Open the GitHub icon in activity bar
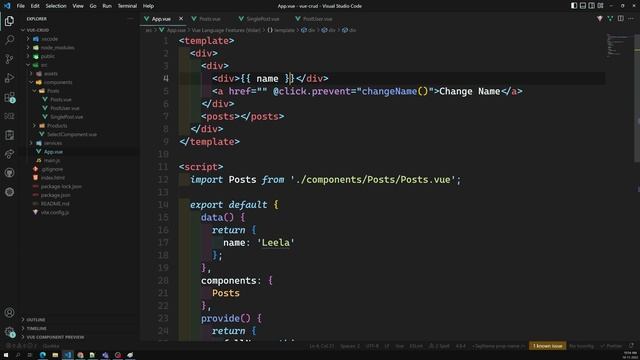The width and height of the screenshot is (640, 360). click(x=9, y=173)
